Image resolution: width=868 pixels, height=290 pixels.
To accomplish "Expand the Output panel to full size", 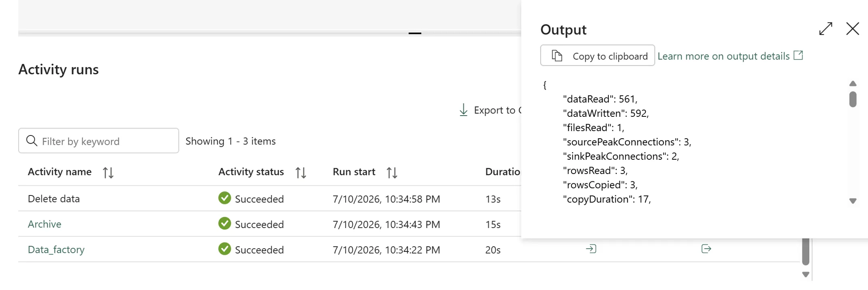I will click(825, 29).
